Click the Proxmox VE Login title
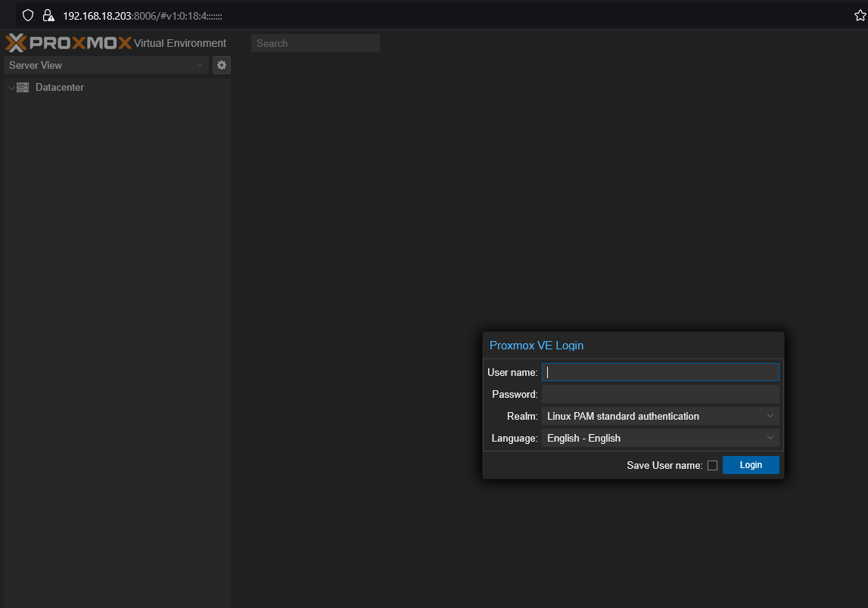The height and width of the screenshot is (608, 868). 537,346
